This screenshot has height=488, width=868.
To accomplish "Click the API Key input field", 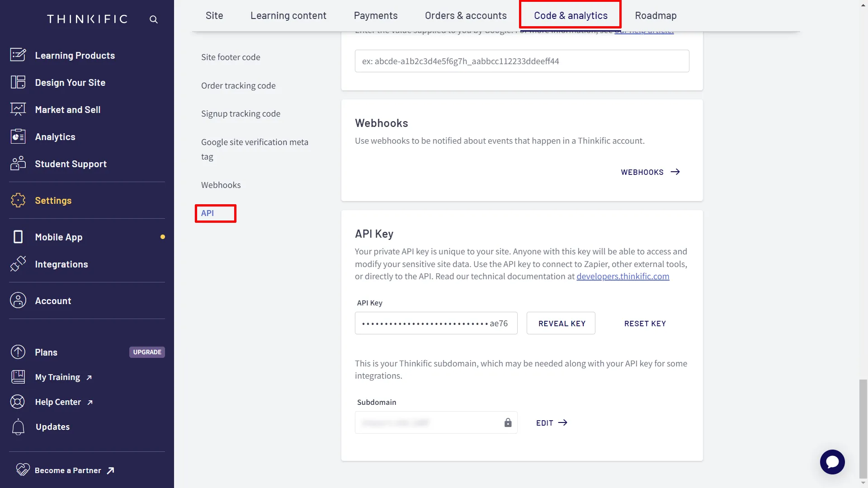I will 436,322.
